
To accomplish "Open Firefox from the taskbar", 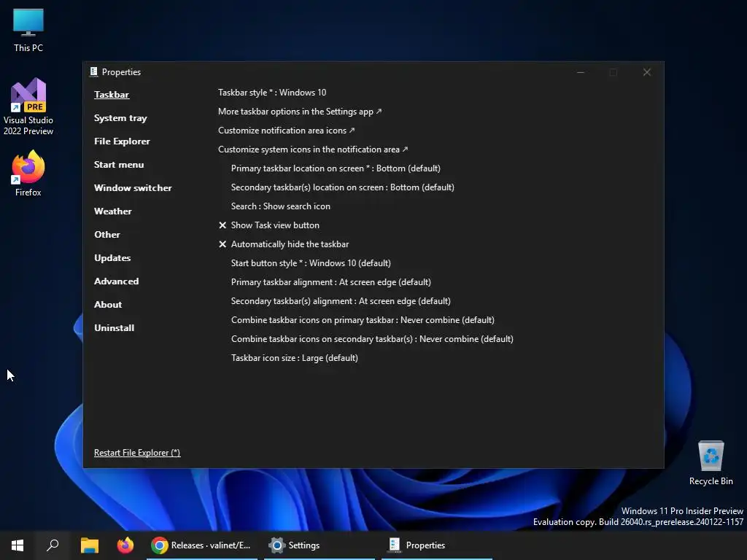I will (x=125, y=545).
